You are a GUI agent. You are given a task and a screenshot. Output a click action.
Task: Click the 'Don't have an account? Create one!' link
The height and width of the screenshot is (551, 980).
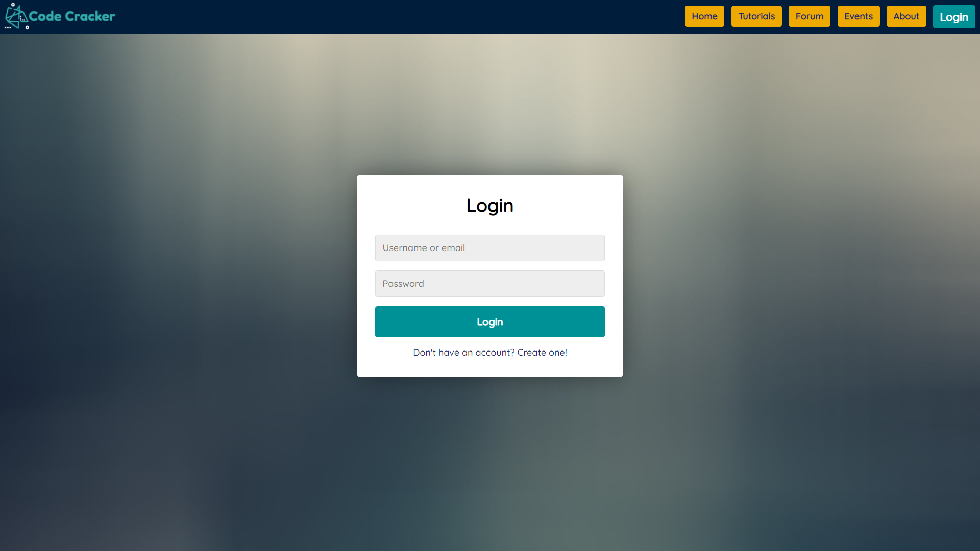[490, 353]
